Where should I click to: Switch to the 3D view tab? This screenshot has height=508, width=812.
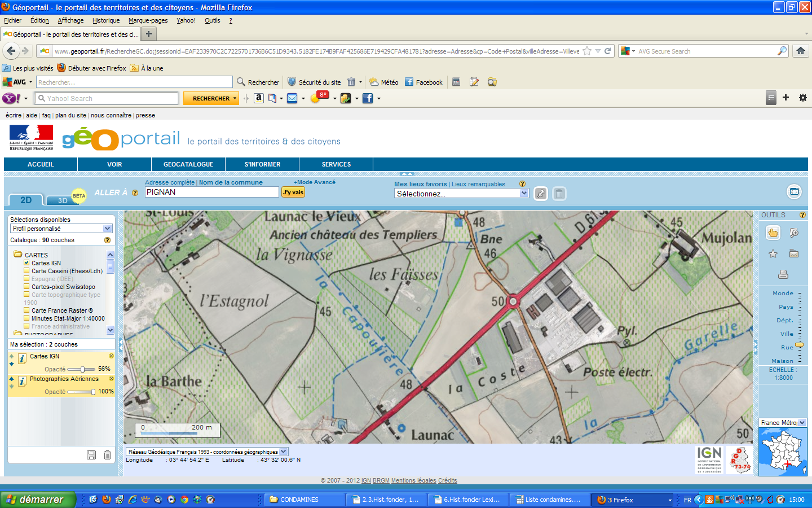(x=62, y=200)
